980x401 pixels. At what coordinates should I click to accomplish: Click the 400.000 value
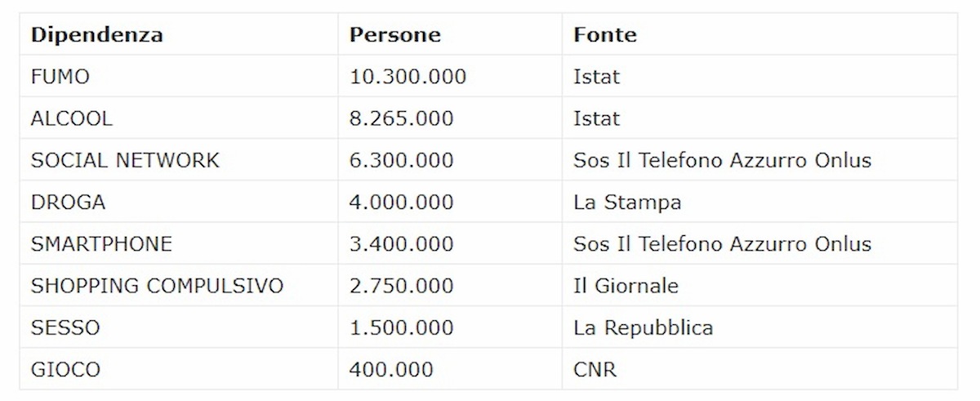(x=391, y=369)
